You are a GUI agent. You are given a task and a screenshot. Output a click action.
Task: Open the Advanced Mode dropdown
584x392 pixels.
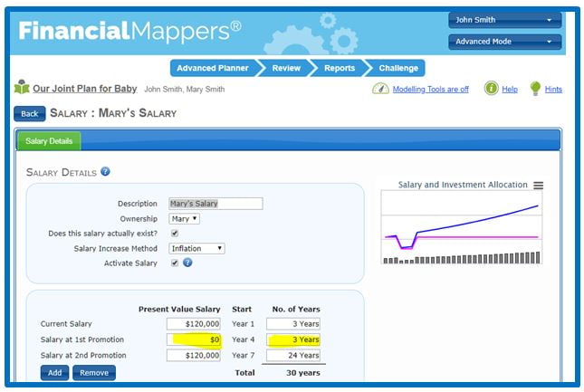point(504,42)
